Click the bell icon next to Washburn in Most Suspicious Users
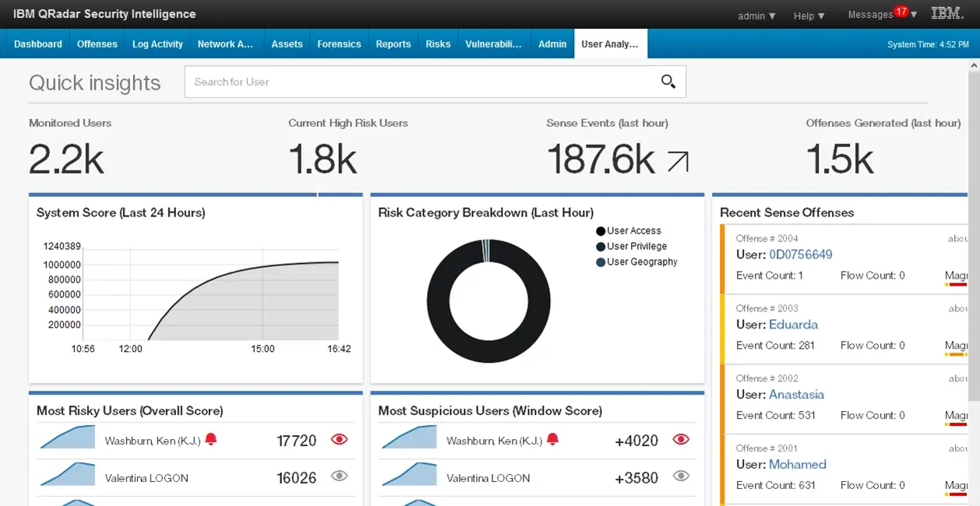This screenshot has width=980, height=506. pyautogui.click(x=553, y=440)
